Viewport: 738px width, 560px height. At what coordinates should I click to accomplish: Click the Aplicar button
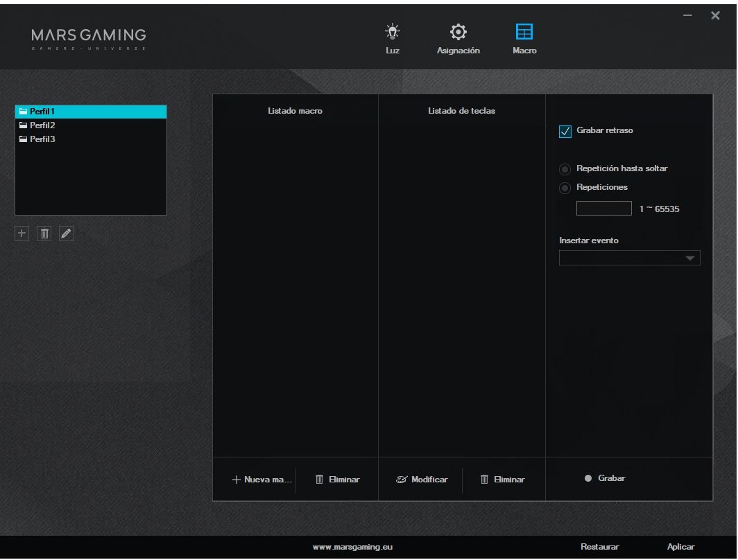pos(680,547)
